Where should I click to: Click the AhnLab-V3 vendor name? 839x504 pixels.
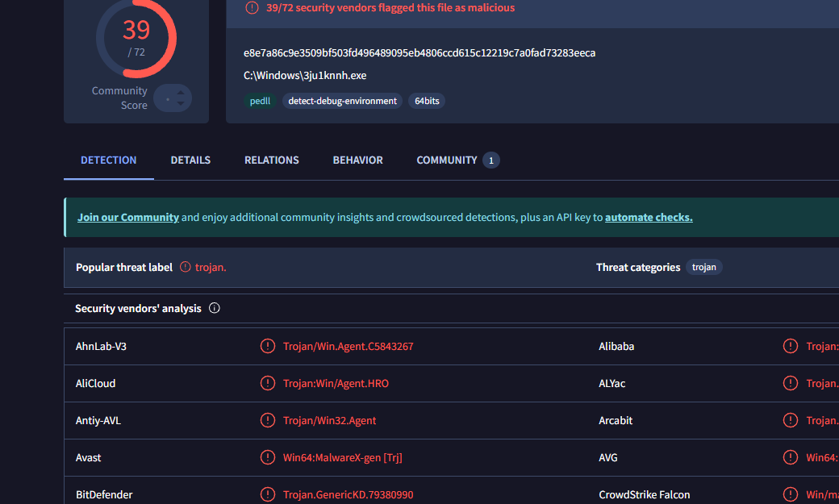(x=101, y=346)
